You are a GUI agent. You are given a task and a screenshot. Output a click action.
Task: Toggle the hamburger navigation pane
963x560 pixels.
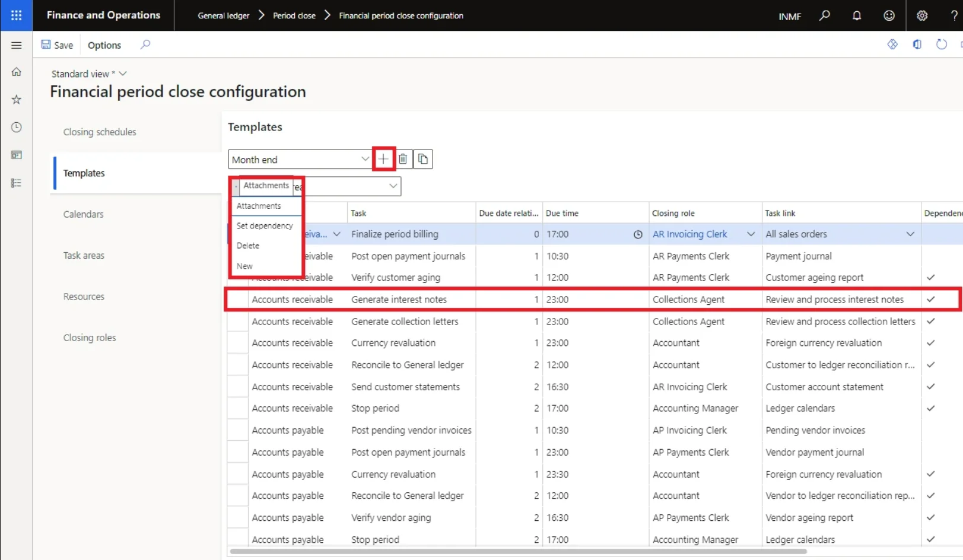coord(16,45)
